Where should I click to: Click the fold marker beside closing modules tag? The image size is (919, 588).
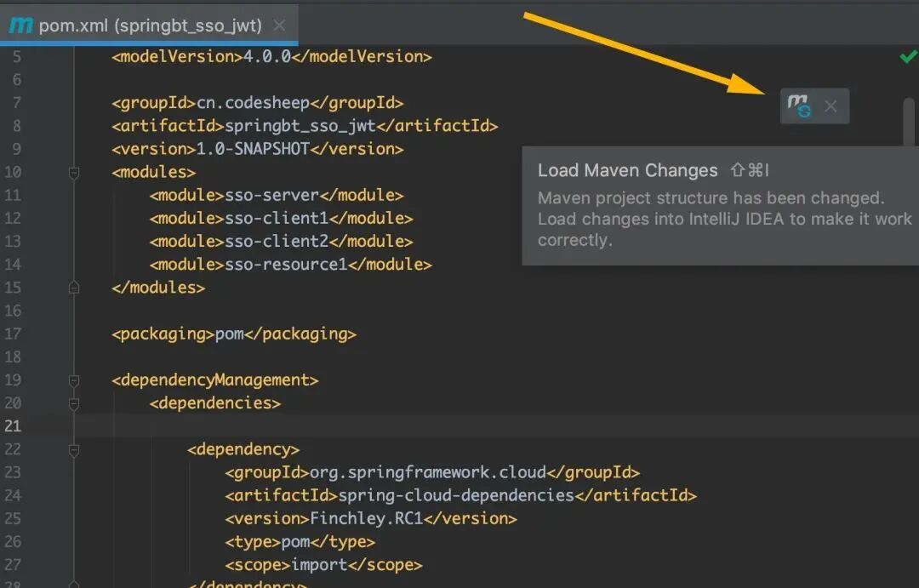(73, 288)
